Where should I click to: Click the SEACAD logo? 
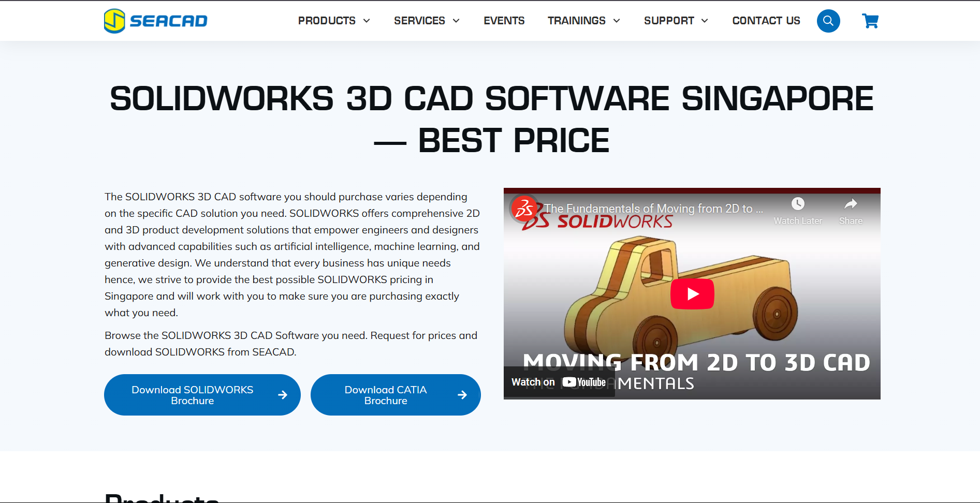click(155, 21)
